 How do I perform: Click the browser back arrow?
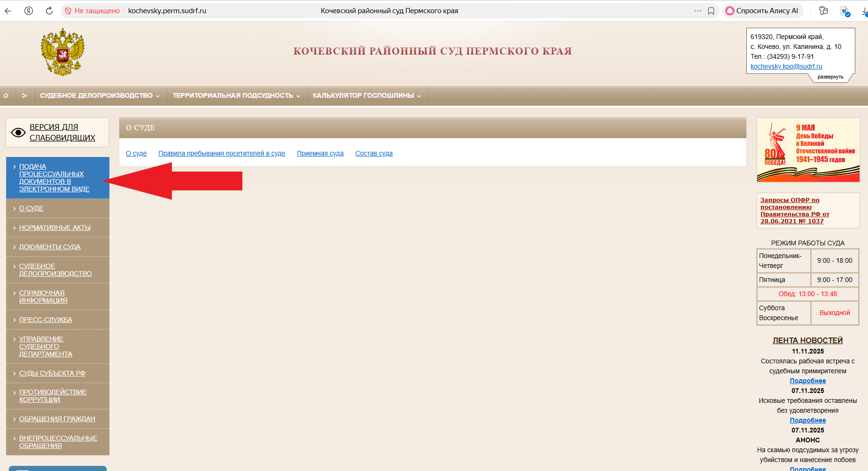coord(8,11)
